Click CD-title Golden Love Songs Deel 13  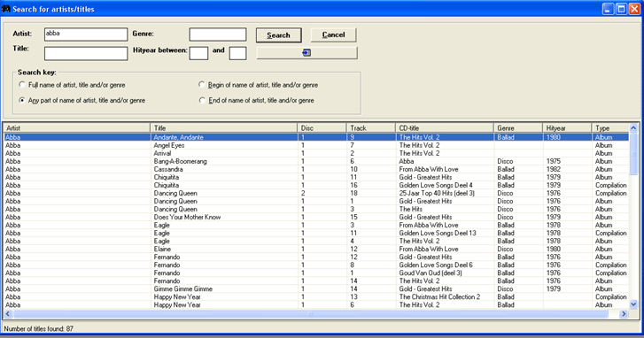pos(438,233)
